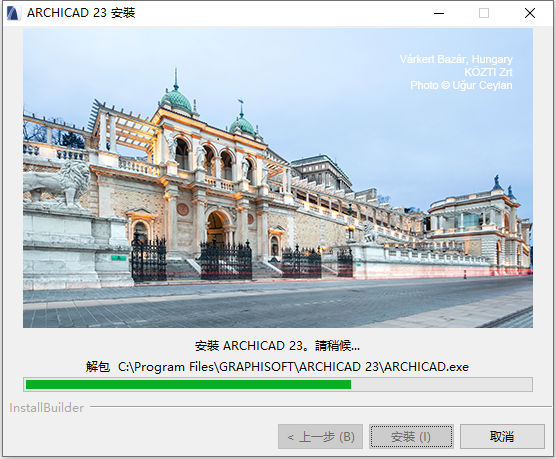Click the greyed-out maximize window button
556x459 pixels.
(484, 13)
